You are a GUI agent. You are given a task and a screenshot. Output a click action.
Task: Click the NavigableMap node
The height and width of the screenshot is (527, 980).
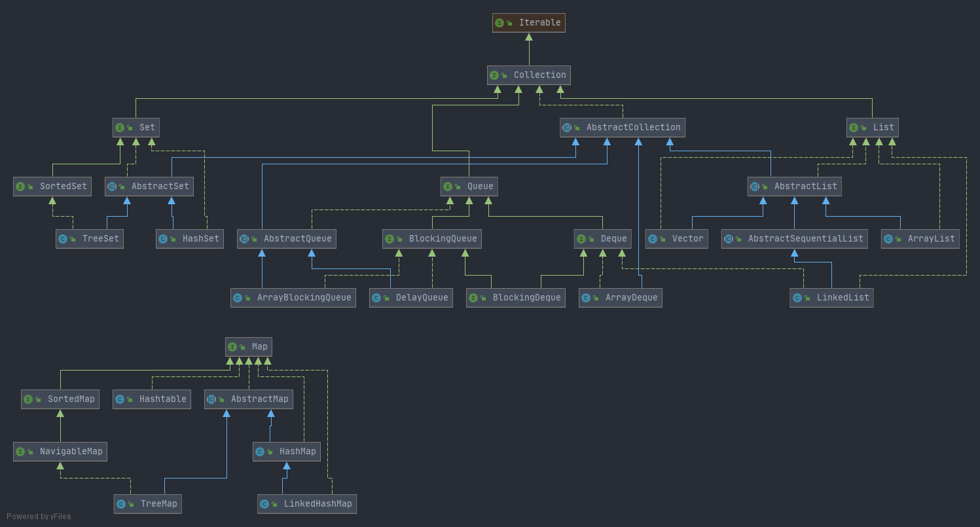(60, 452)
